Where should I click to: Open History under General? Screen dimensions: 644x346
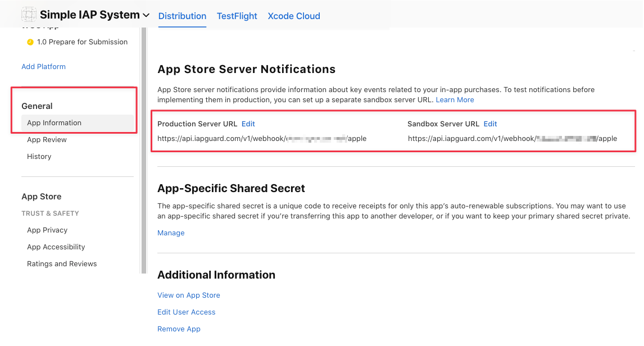(39, 157)
